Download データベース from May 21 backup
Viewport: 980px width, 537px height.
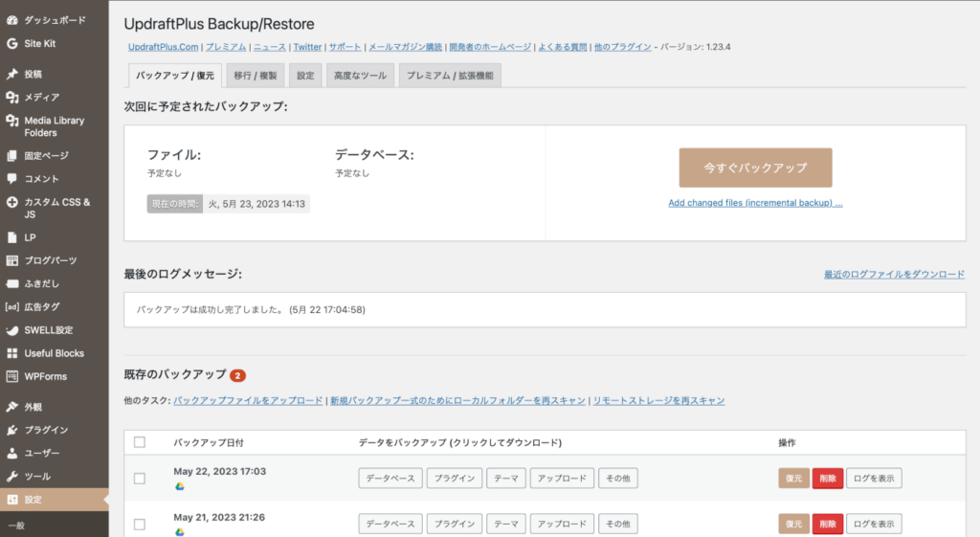click(x=390, y=524)
